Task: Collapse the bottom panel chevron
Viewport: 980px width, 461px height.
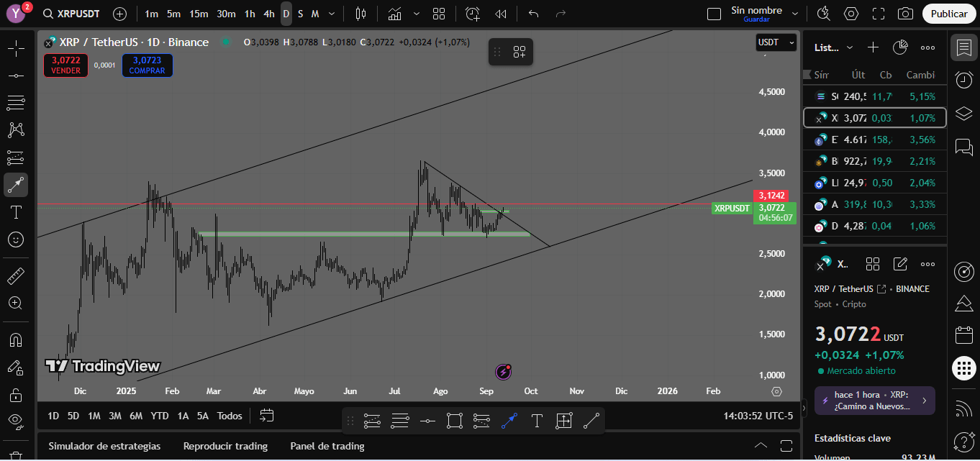Action: click(761, 446)
